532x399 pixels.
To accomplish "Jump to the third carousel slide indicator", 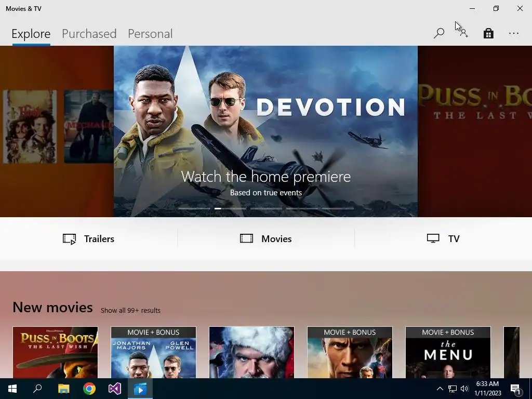I will (266, 208).
